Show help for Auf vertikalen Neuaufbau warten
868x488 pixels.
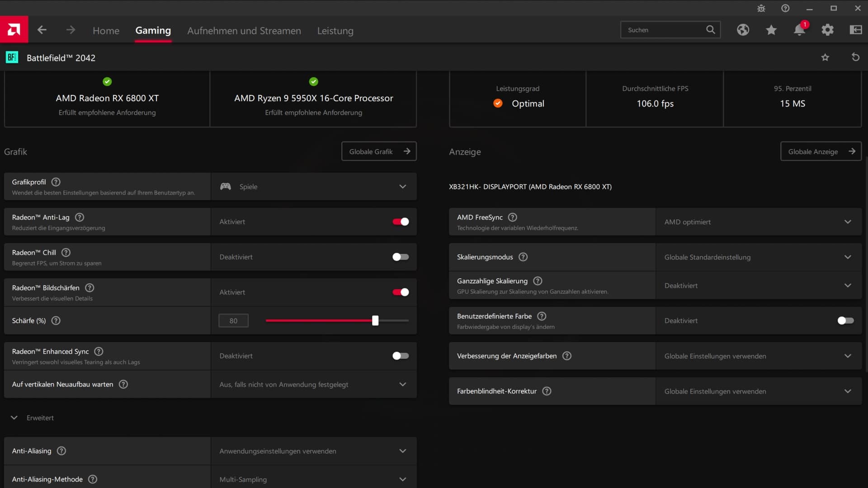(123, 384)
